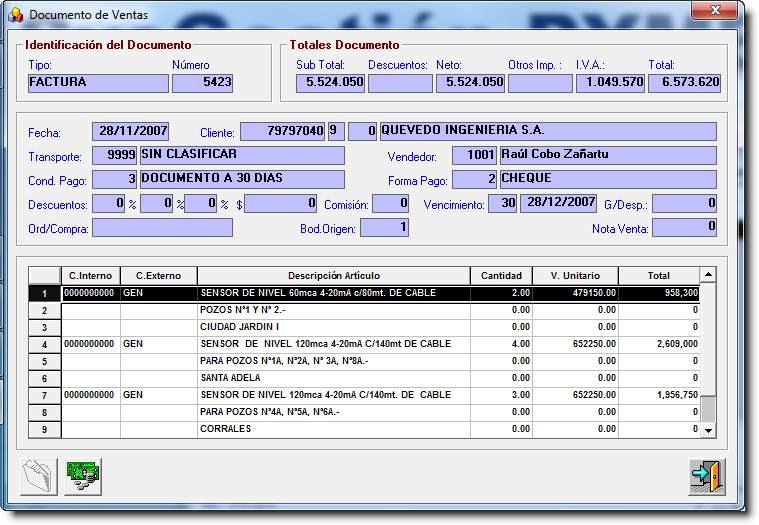
Task: Click the empty Descuentos total field
Action: [400, 83]
